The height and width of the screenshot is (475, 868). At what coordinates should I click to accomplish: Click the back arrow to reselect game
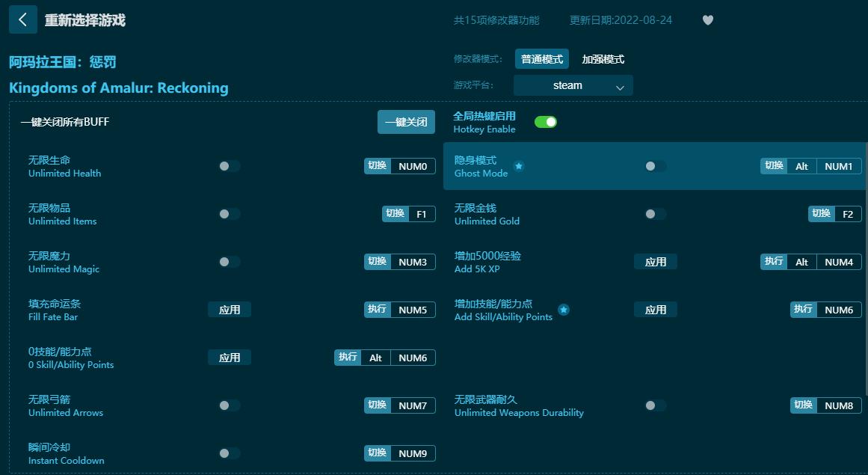[x=22, y=19]
